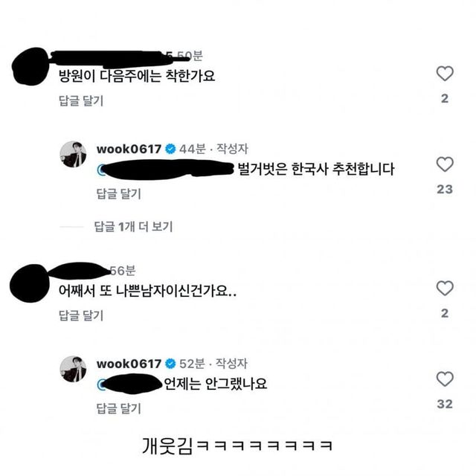Viewport: 476px width, 476px height.
Task: Open wook0617 username link on the 52분 reply
Action: [129, 364]
